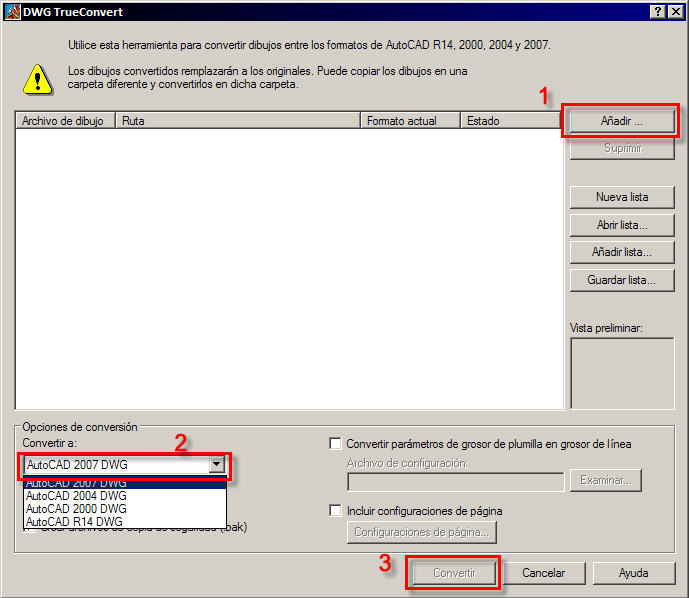Check Incluir configuraciones de página
Image resolution: width=689 pixels, height=598 pixels.
(335, 511)
